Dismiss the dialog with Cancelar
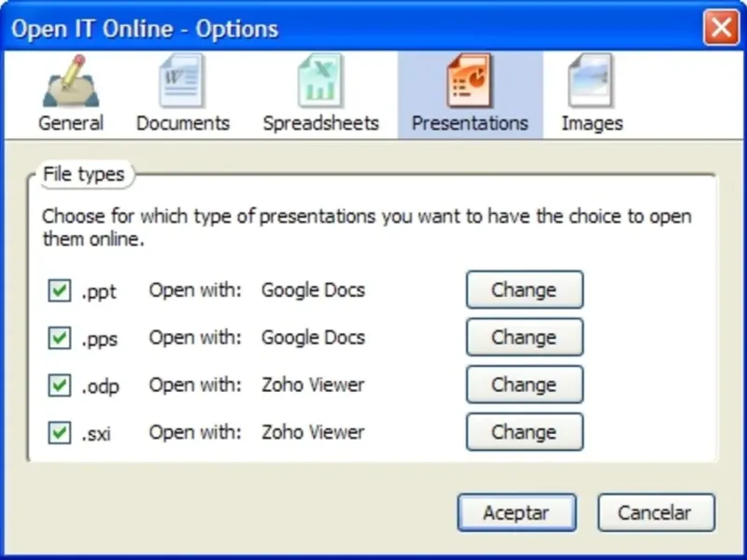 pos(655,512)
